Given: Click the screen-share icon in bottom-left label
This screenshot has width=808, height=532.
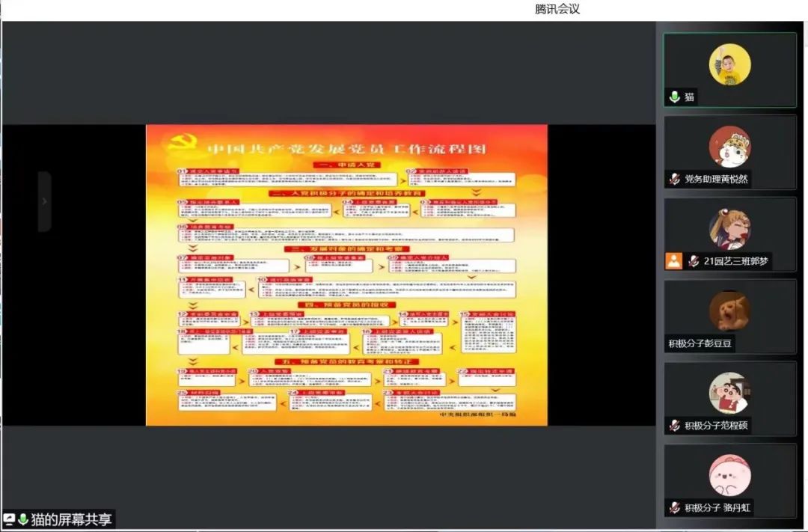Looking at the screenshot, I should click(10, 519).
